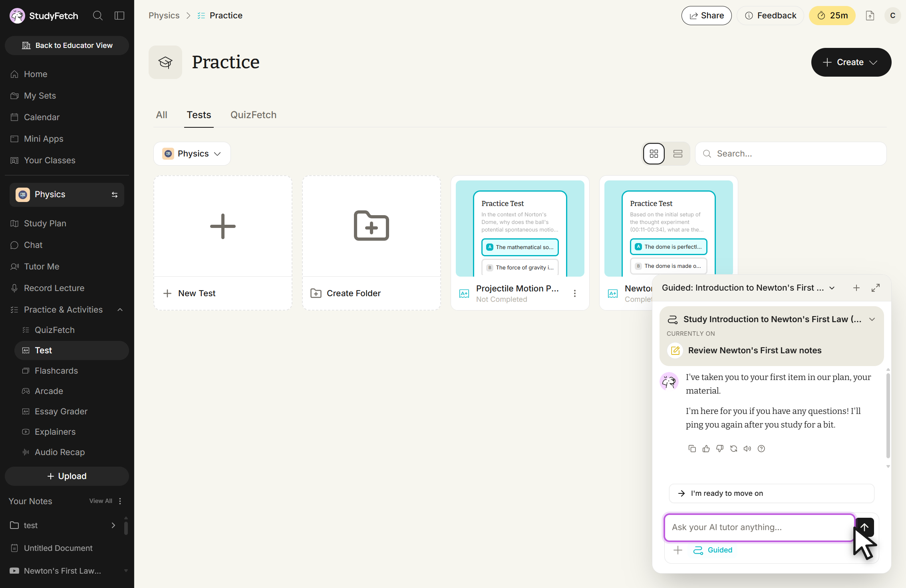
Task: Click View All notes link
Action: pos(101,501)
